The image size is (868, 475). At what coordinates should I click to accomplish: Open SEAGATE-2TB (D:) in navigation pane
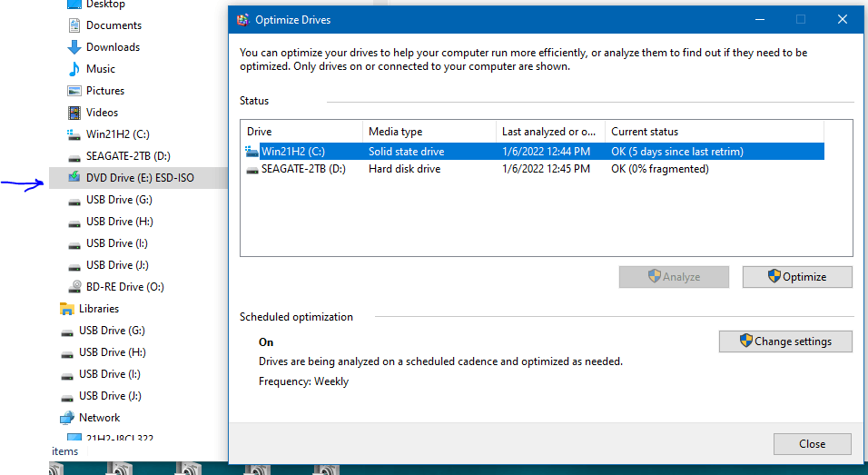coord(128,156)
